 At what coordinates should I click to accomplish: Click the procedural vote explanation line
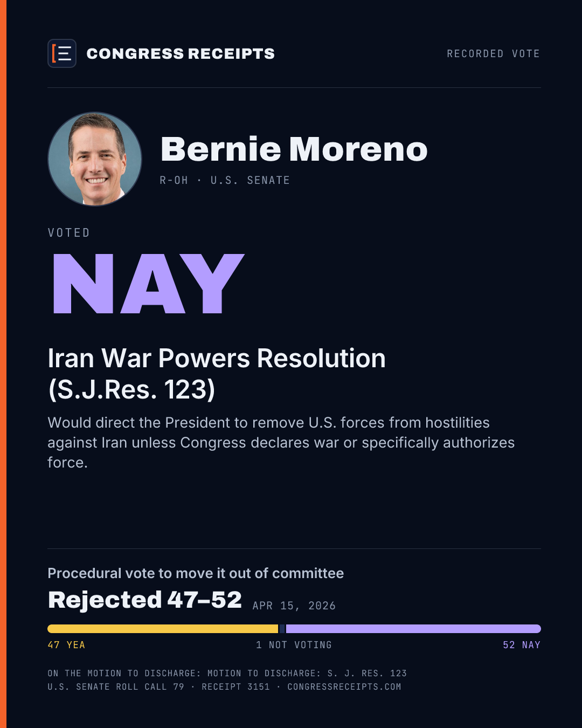(196, 573)
